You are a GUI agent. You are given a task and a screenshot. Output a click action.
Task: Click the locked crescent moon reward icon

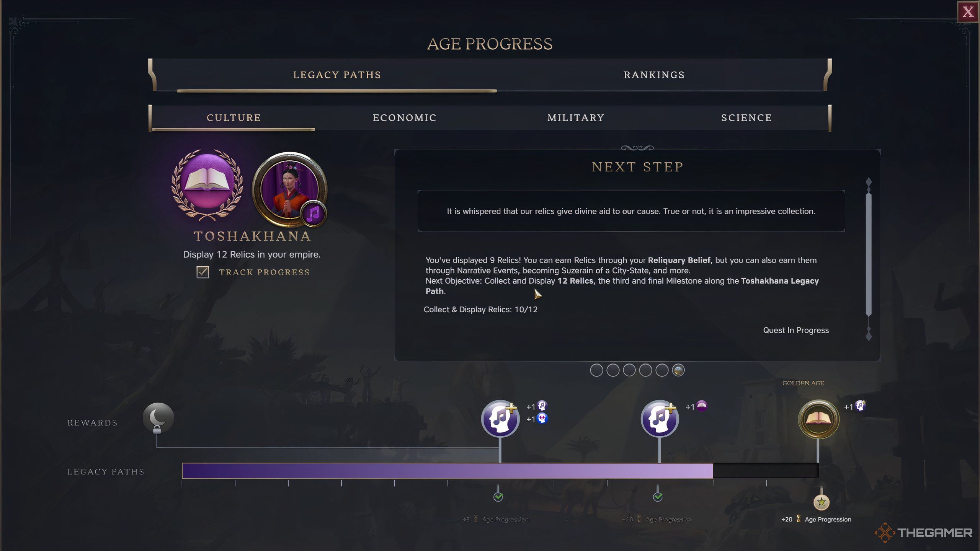point(158,418)
